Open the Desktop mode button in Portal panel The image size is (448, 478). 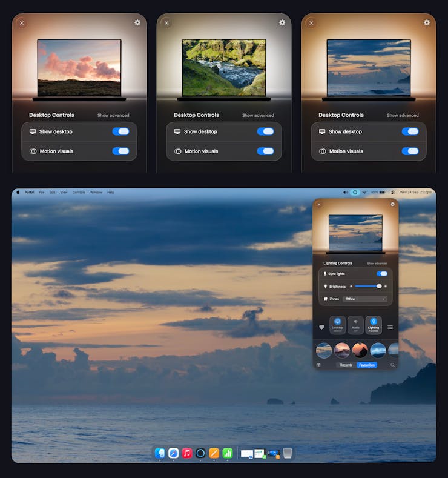coord(338,325)
